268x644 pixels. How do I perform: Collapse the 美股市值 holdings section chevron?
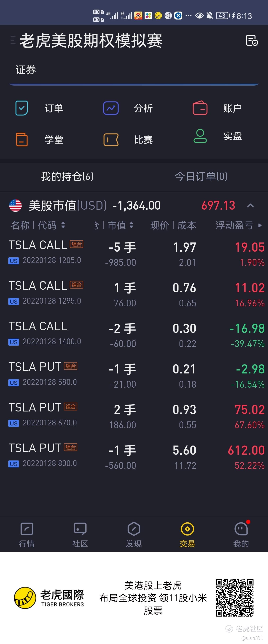(250, 205)
